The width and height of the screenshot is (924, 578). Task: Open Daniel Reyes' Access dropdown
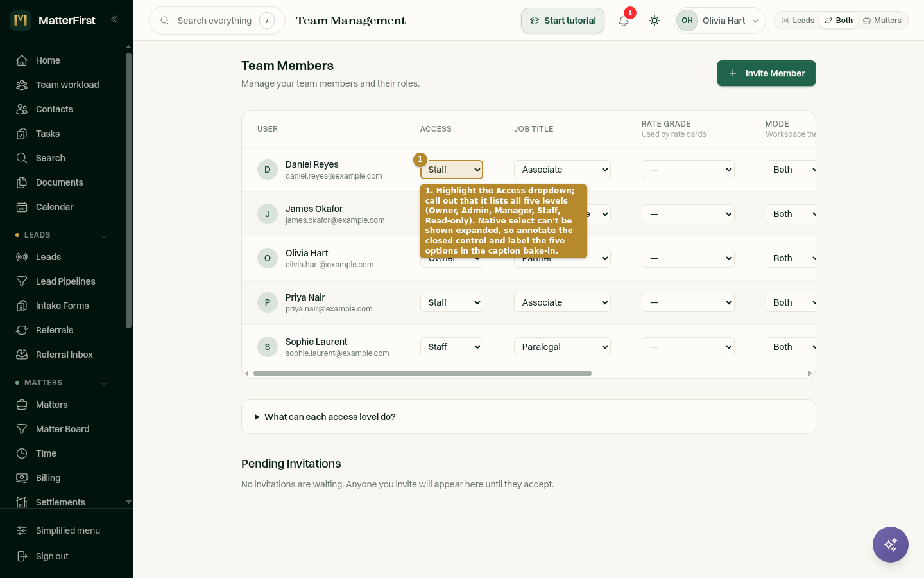coord(452,170)
